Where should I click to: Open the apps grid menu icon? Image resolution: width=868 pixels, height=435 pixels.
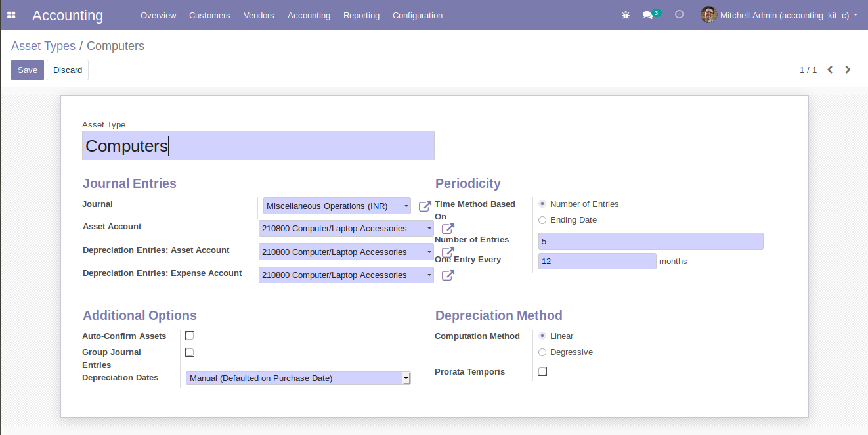pyautogui.click(x=11, y=15)
